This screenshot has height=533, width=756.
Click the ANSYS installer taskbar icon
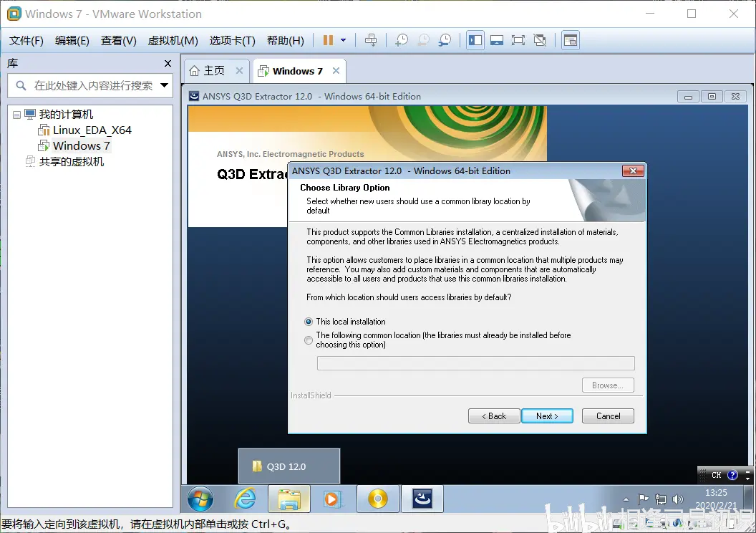point(422,499)
